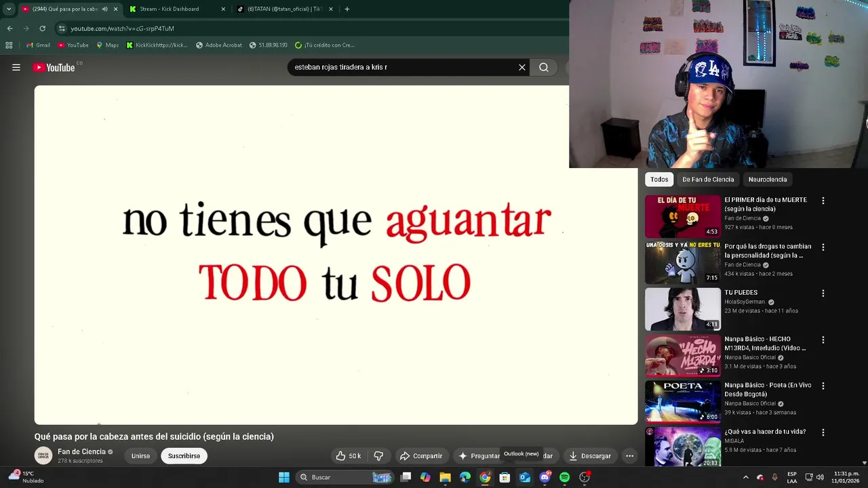Click the YouTube URL in address bar

[122, 28]
